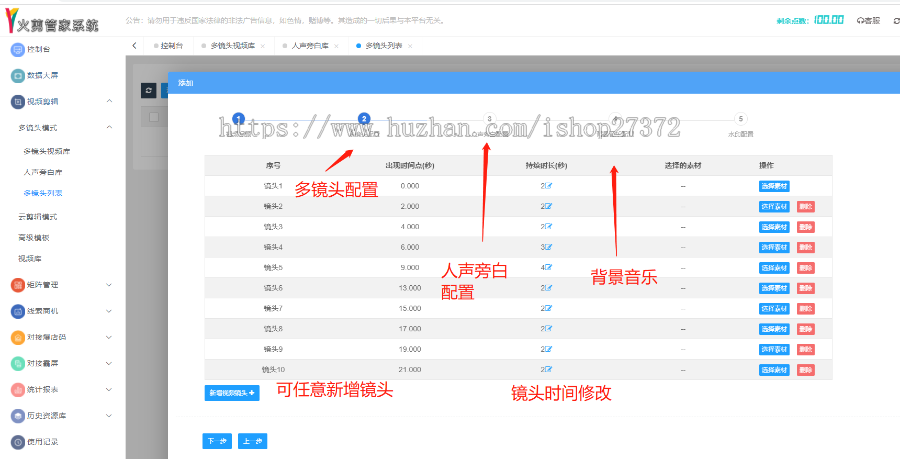900x459 pixels.
Task: Open 数据大屏 from the sidebar icon
Action: pos(17,76)
